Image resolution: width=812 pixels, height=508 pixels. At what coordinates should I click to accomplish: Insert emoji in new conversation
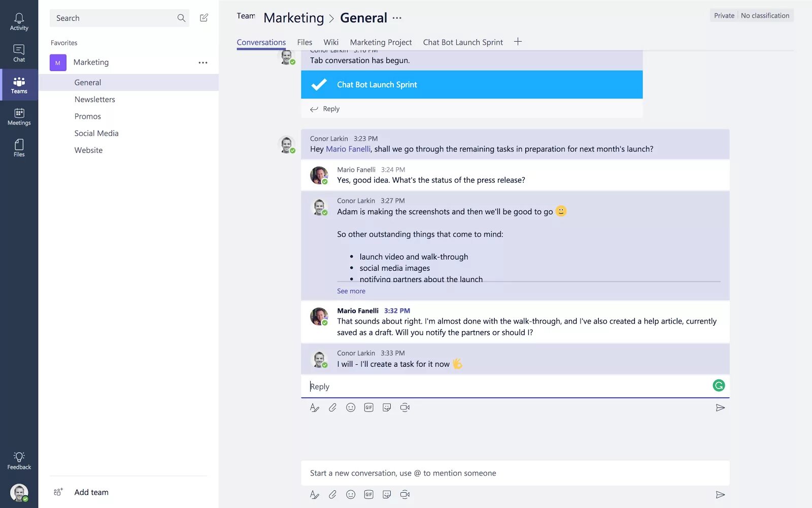(351, 494)
